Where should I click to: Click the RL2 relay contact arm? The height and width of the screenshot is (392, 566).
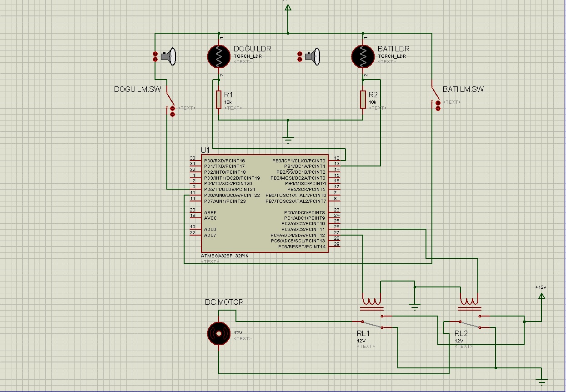coord(470,324)
